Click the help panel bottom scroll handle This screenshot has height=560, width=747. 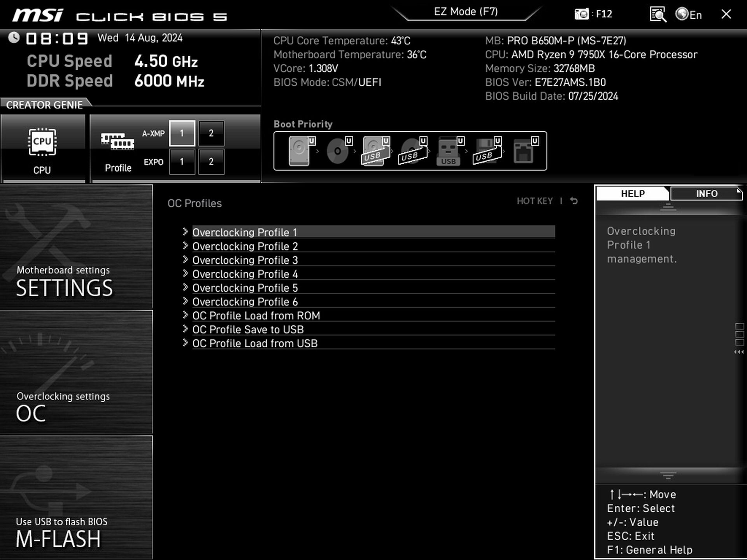(668, 475)
